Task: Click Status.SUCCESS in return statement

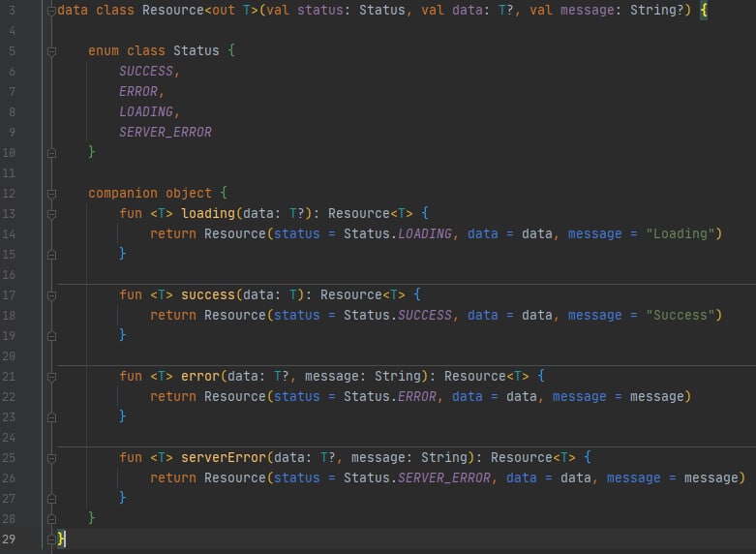Action: pyautogui.click(x=397, y=315)
